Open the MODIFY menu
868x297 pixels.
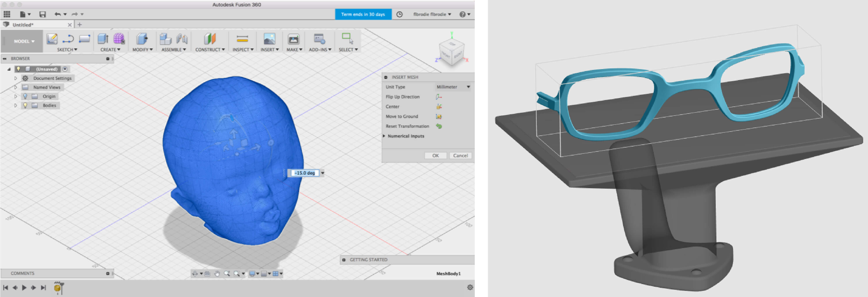click(x=142, y=50)
